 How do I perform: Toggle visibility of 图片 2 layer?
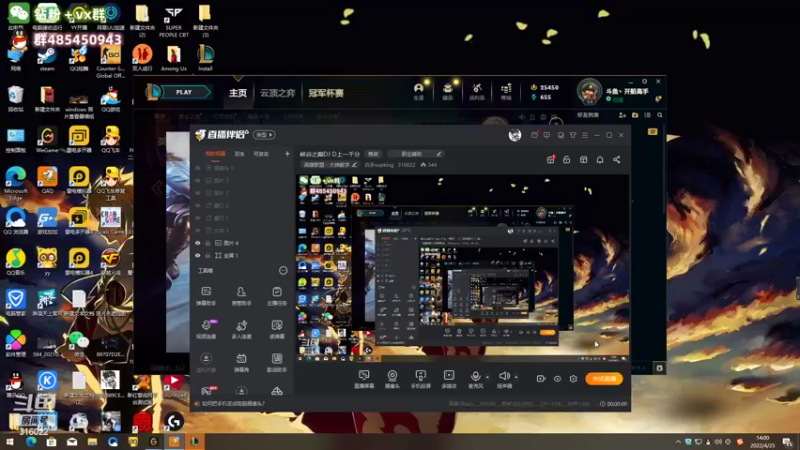pos(198,193)
